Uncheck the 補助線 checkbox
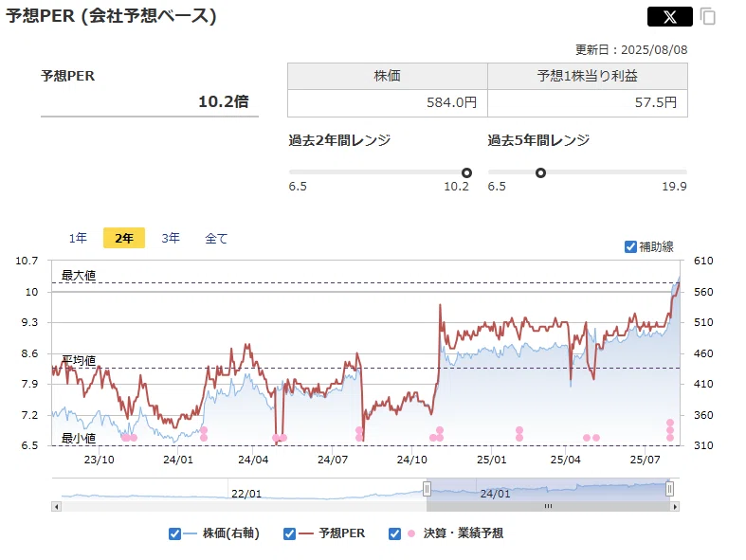746x560 pixels. click(630, 247)
